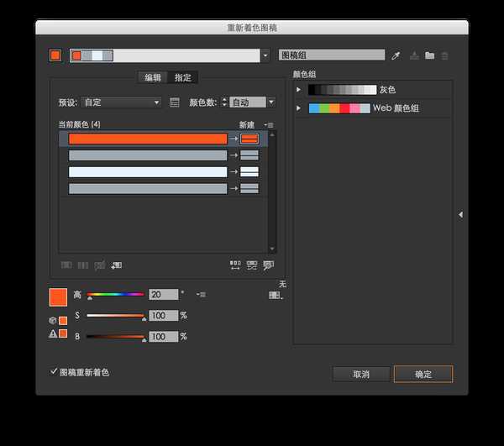
Task: Click the large orange swatch beside sliders
Action: 58,297
